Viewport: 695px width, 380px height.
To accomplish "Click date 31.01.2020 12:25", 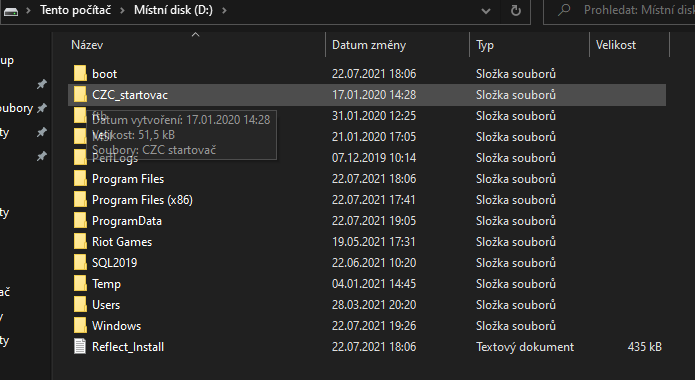I will [374, 116].
